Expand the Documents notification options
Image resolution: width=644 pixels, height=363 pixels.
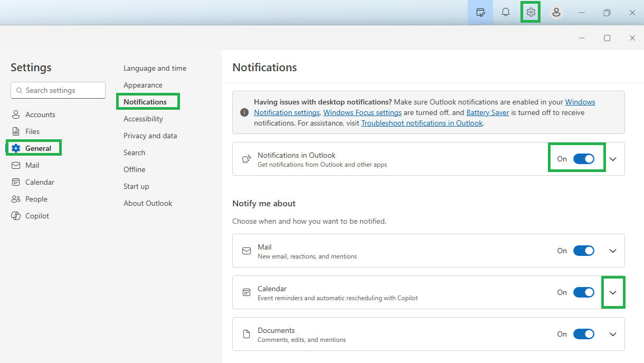click(x=613, y=334)
